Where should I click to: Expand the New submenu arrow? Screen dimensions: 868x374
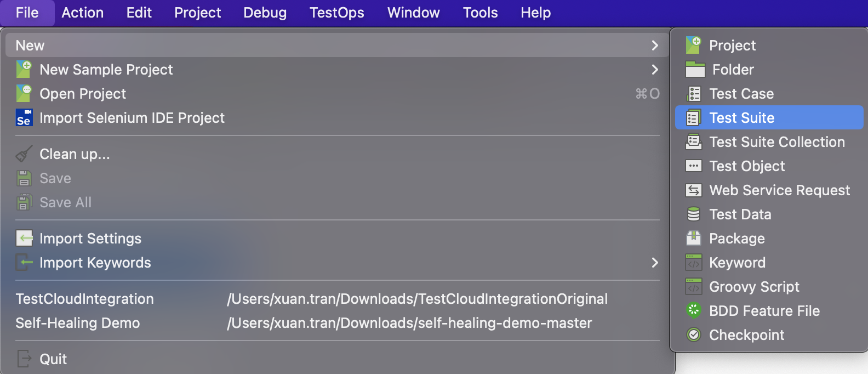654,46
